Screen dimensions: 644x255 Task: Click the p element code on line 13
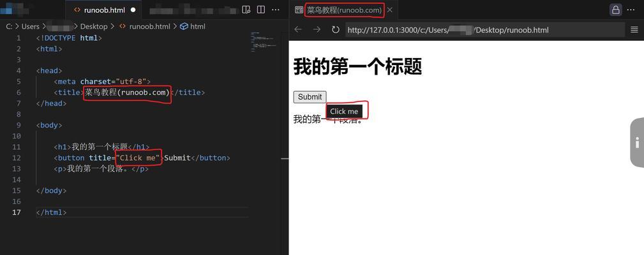point(101,168)
